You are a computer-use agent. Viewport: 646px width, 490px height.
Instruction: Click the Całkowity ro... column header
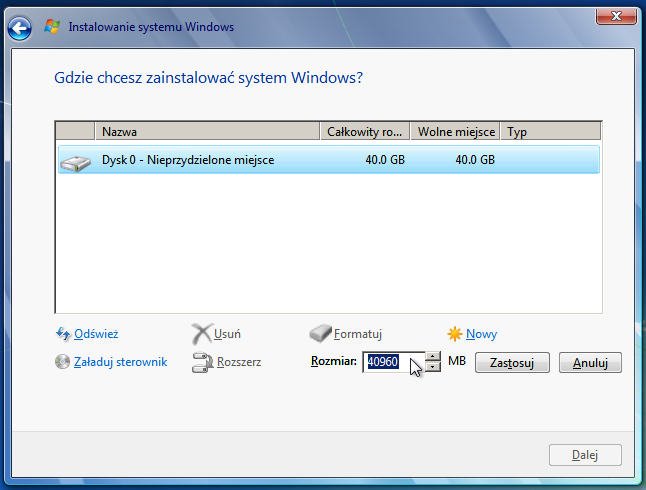pyautogui.click(x=365, y=131)
